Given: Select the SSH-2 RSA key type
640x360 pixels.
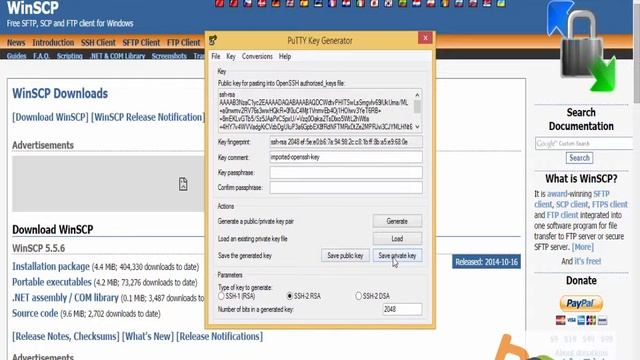Looking at the screenshot, I should (290, 296).
